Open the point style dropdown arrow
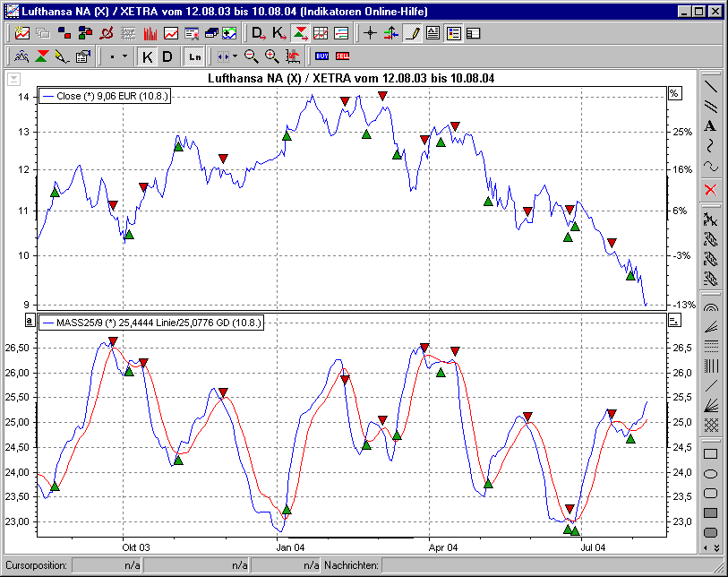Image resolution: width=728 pixels, height=577 pixels. coord(125,56)
